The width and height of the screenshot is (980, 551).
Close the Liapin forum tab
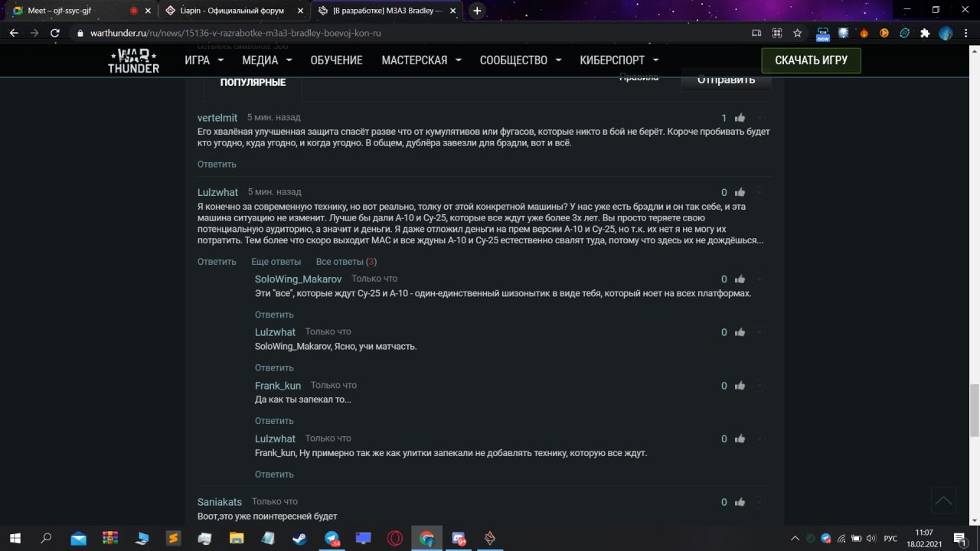[302, 11]
